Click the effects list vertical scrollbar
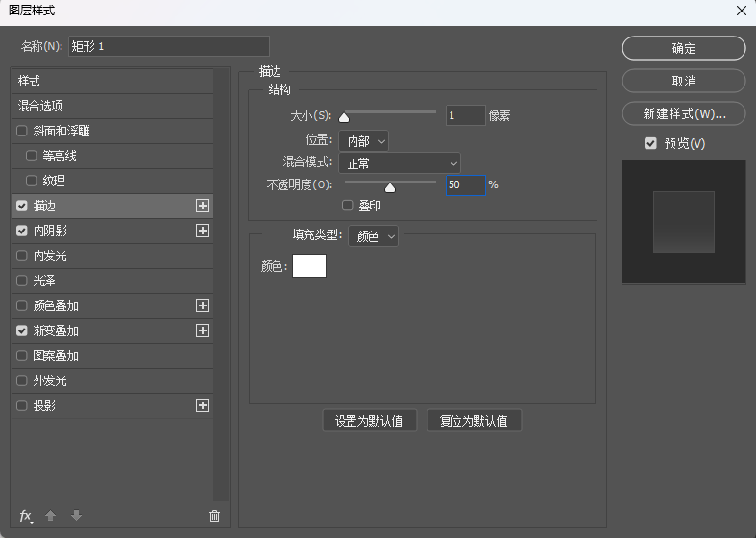The height and width of the screenshot is (538, 756). click(x=221, y=284)
